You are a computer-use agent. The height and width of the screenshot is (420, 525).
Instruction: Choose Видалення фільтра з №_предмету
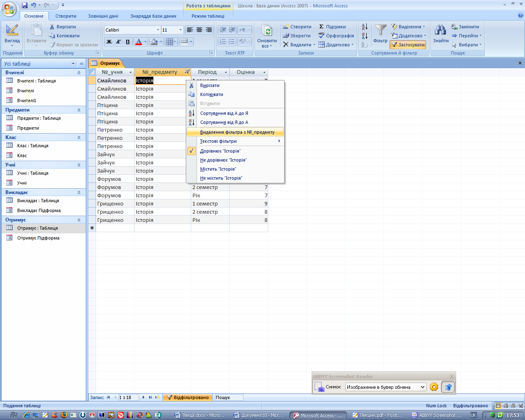[235, 132]
